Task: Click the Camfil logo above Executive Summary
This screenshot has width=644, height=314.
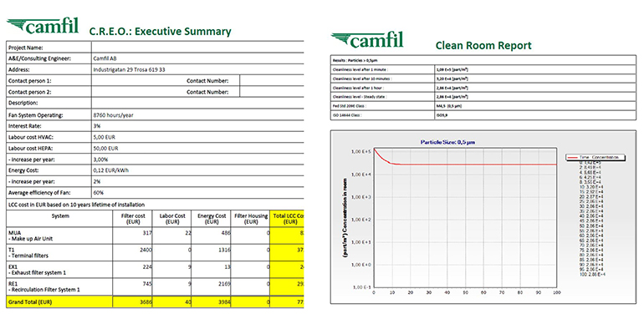Action: click(x=43, y=25)
